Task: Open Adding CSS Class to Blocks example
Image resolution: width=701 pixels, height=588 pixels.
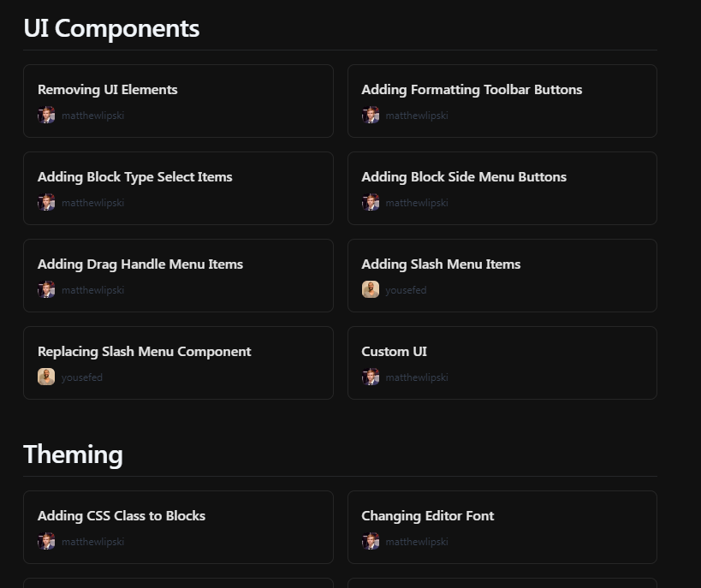Action: (178, 527)
